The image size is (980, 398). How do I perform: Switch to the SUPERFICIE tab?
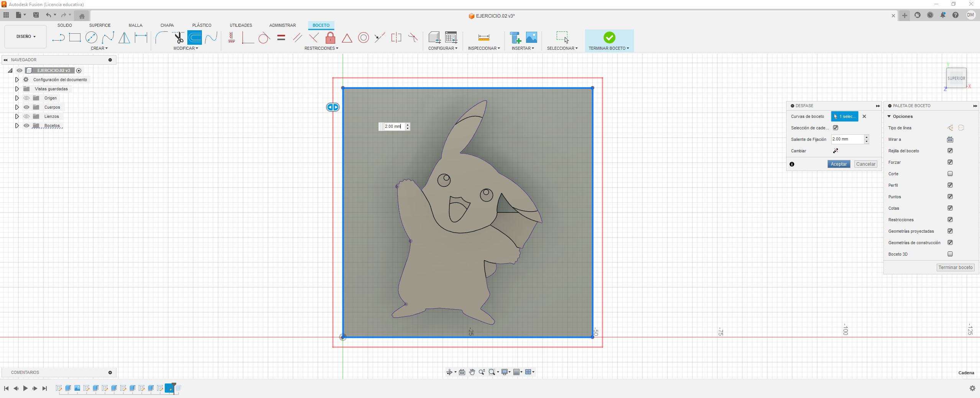click(x=100, y=25)
